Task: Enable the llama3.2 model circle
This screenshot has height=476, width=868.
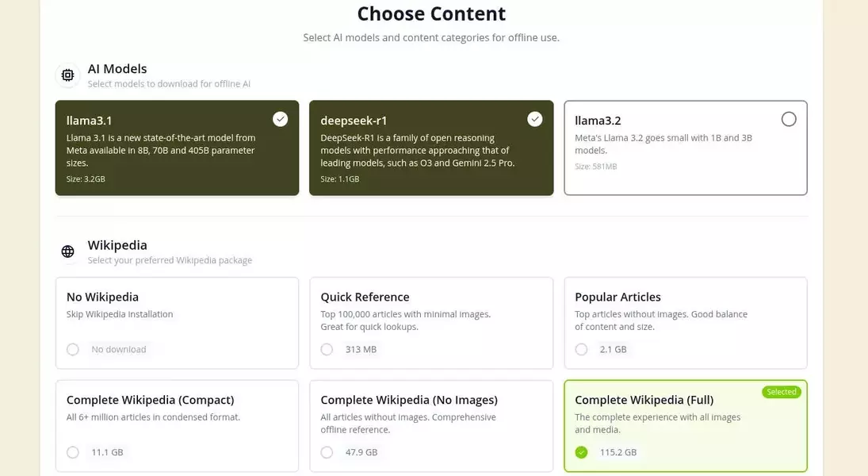Action: pyautogui.click(x=789, y=119)
